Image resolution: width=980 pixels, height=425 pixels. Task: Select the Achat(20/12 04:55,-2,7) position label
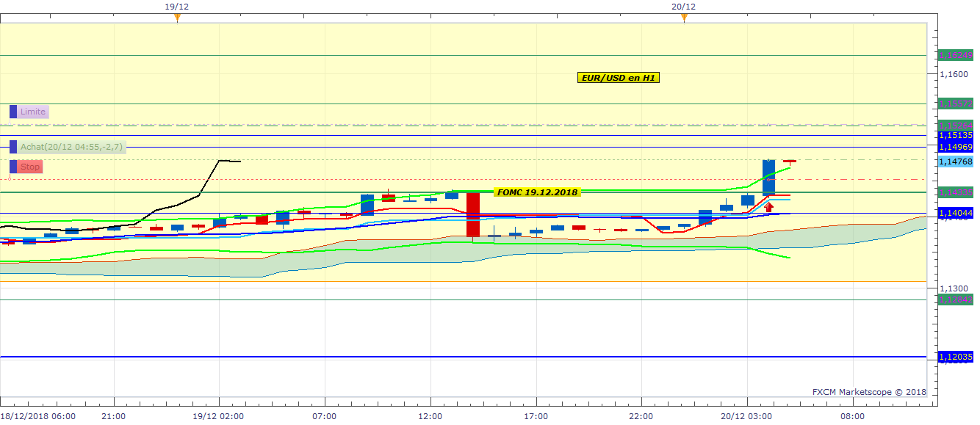[x=72, y=147]
